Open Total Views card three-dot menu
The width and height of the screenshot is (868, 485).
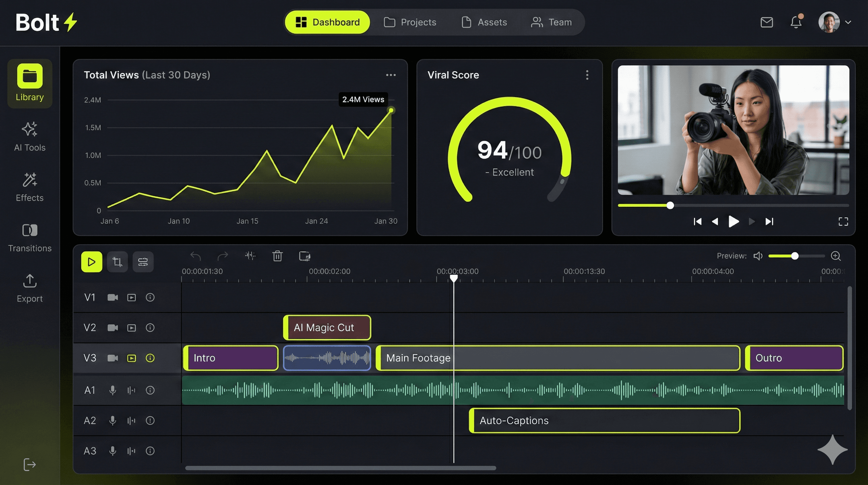pyautogui.click(x=390, y=75)
